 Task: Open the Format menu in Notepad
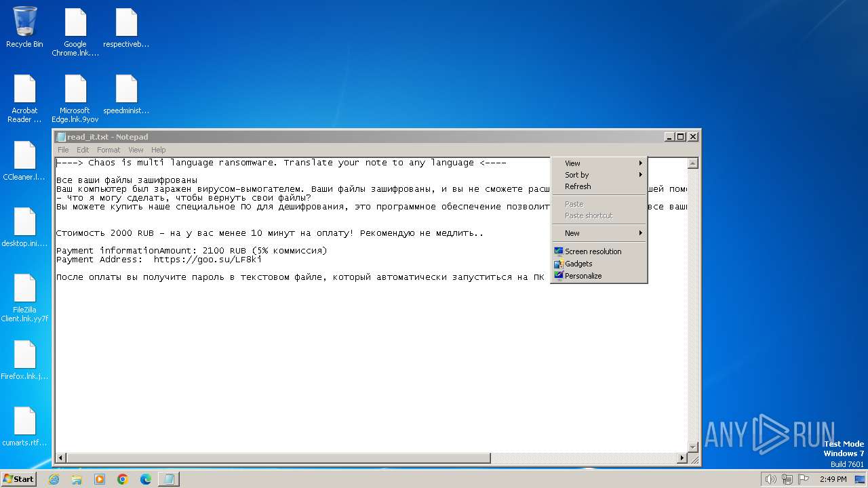click(108, 150)
